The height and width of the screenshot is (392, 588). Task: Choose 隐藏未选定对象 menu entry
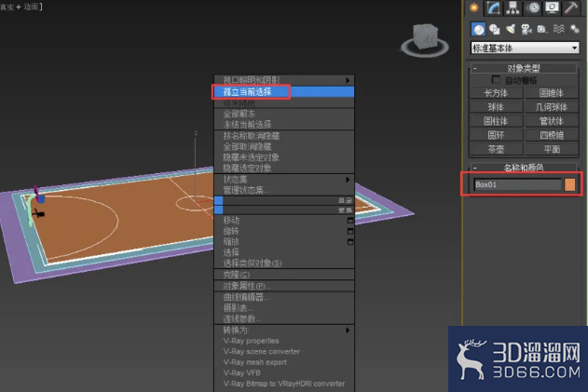point(284,157)
